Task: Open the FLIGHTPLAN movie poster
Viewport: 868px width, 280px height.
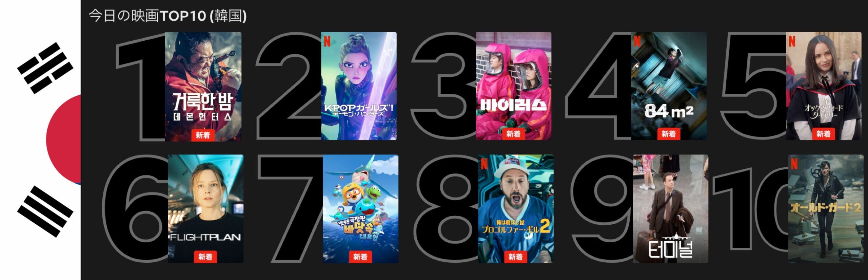Action: (x=205, y=209)
